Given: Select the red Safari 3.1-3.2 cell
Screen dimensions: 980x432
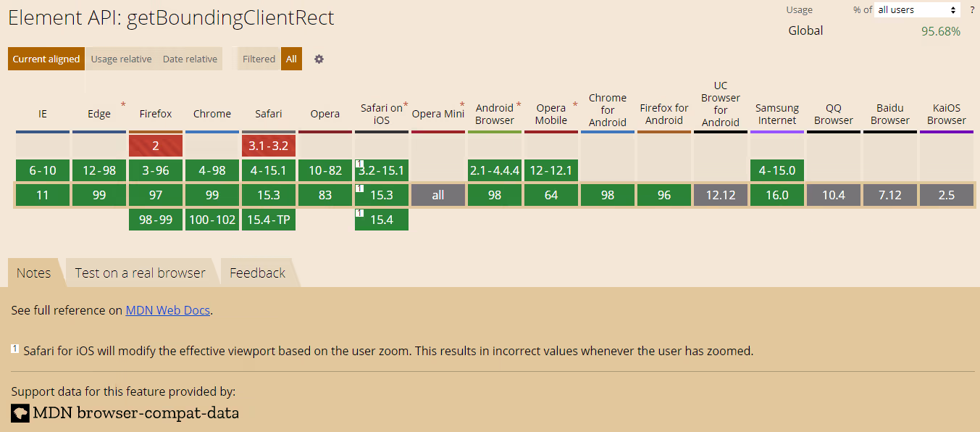Looking at the screenshot, I should point(269,146).
